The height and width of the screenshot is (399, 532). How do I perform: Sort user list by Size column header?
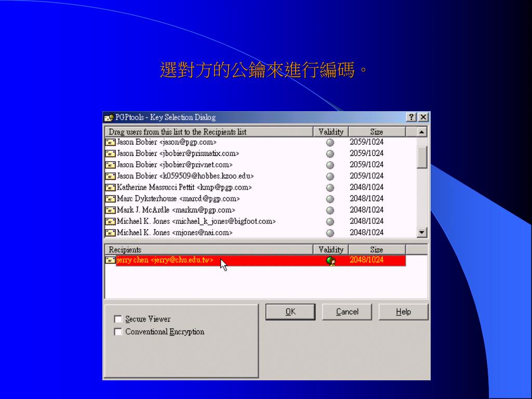click(377, 131)
